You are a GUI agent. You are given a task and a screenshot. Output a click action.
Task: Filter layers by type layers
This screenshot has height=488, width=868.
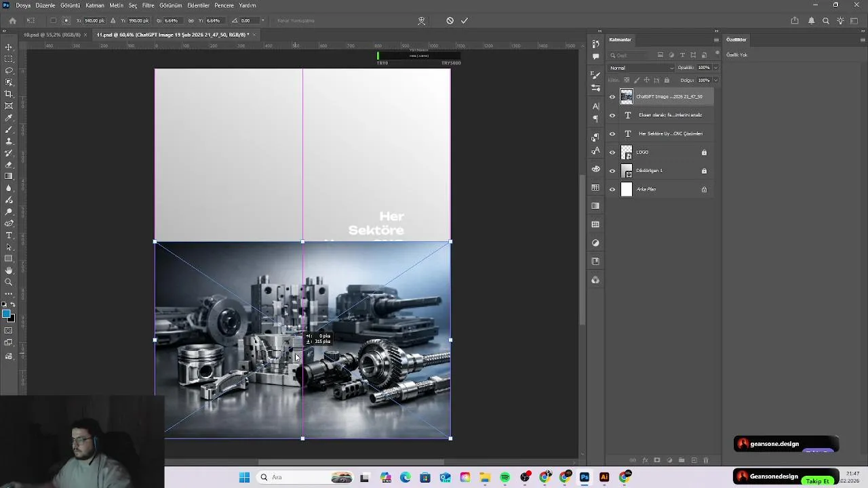click(682, 55)
